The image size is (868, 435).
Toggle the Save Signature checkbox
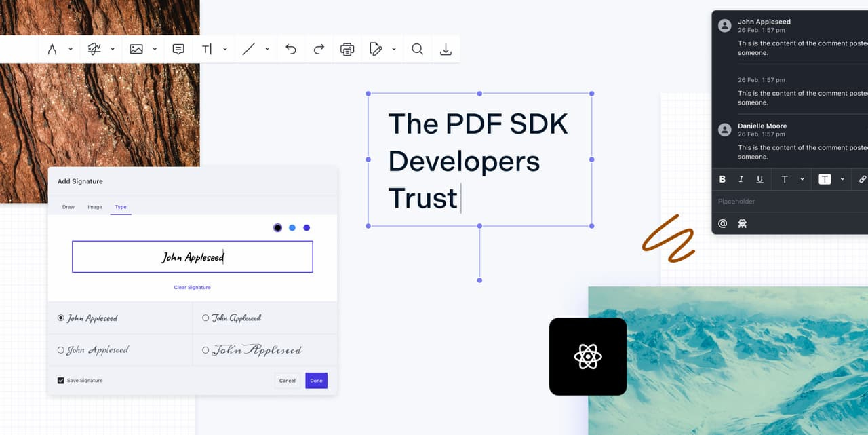61,381
